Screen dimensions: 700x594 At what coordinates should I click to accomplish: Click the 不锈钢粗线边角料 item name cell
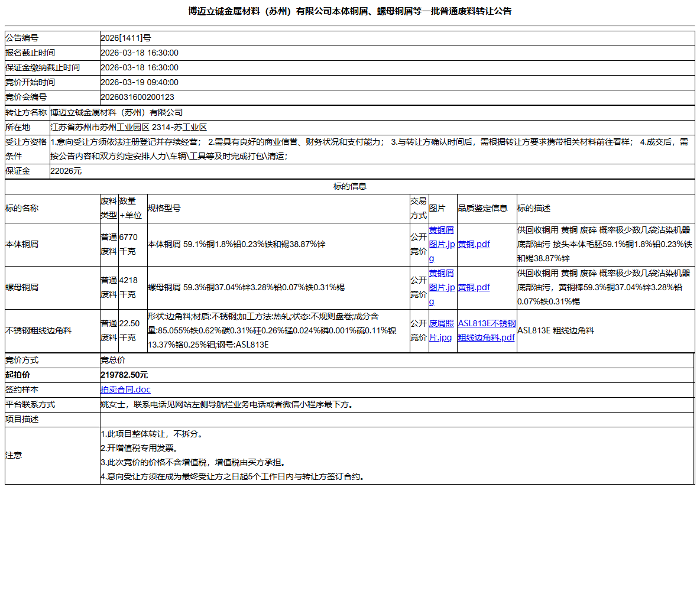click(41, 330)
